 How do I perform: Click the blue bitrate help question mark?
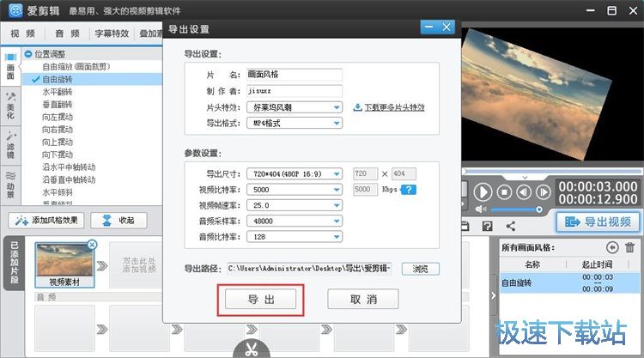[409, 189]
